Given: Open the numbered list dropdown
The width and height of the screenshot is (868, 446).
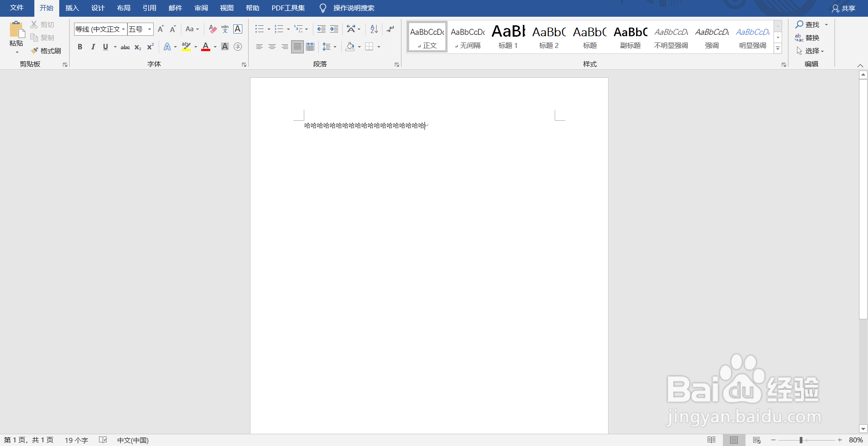Looking at the screenshot, I should (288, 29).
